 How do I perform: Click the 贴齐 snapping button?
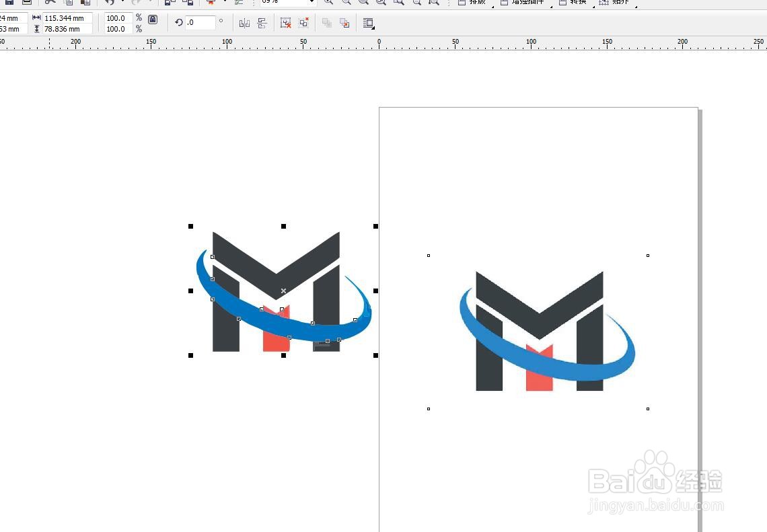[x=618, y=2]
